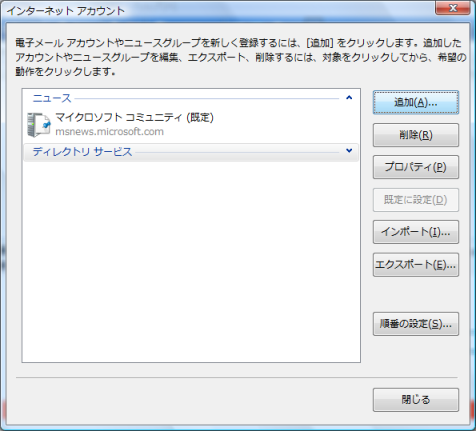The height and width of the screenshot is (431, 476).
Task: Click the msnews.microsoft.com server text
Action: click(109, 132)
